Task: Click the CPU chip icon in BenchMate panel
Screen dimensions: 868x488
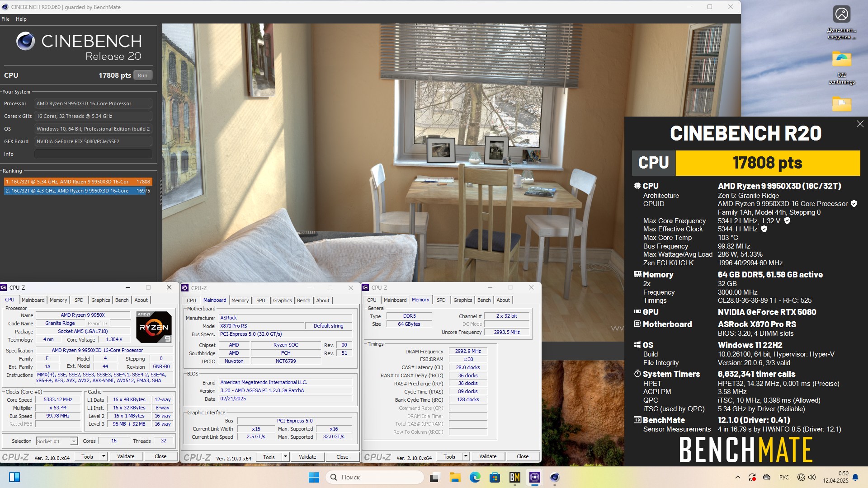Action: pyautogui.click(x=637, y=186)
